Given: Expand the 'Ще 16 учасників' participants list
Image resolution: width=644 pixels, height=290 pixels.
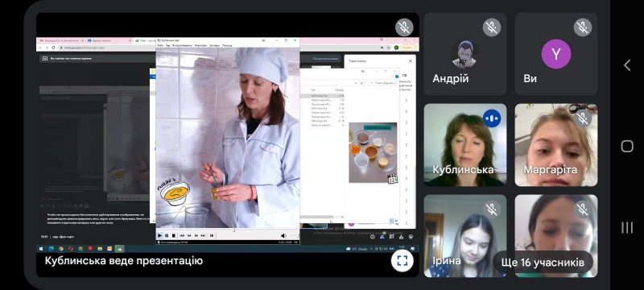Looking at the screenshot, I should point(543,262).
